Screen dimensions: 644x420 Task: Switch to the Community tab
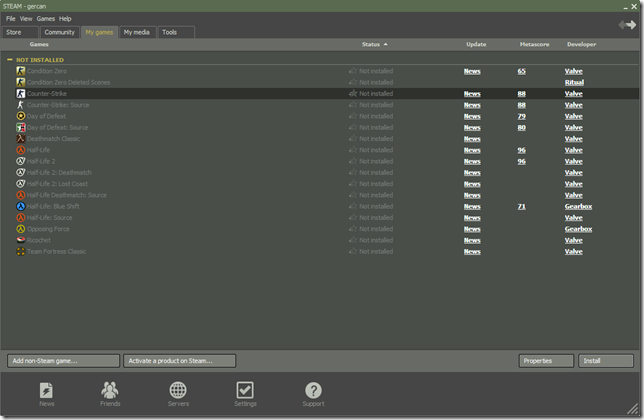tap(60, 32)
